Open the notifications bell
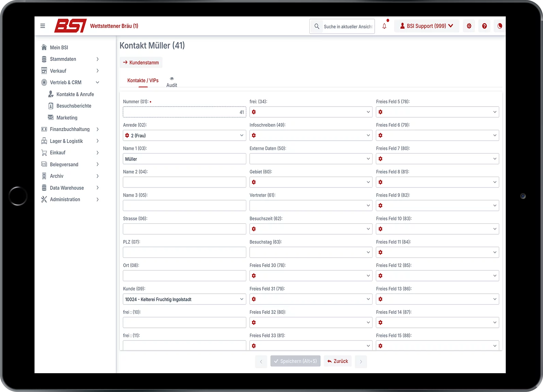 (x=384, y=26)
